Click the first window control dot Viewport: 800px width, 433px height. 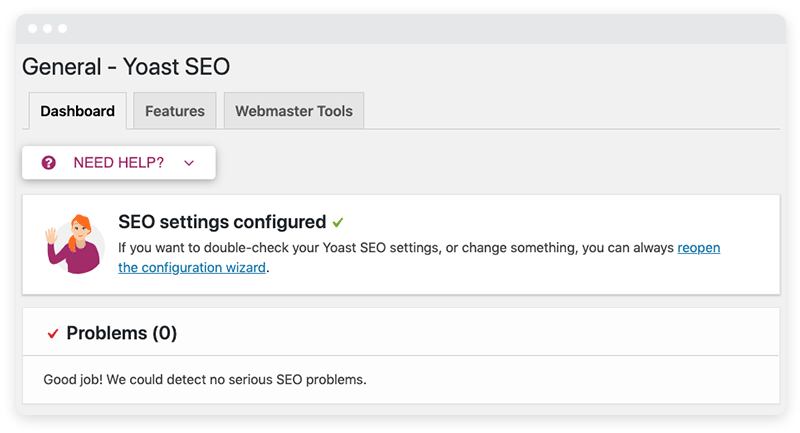point(33,29)
